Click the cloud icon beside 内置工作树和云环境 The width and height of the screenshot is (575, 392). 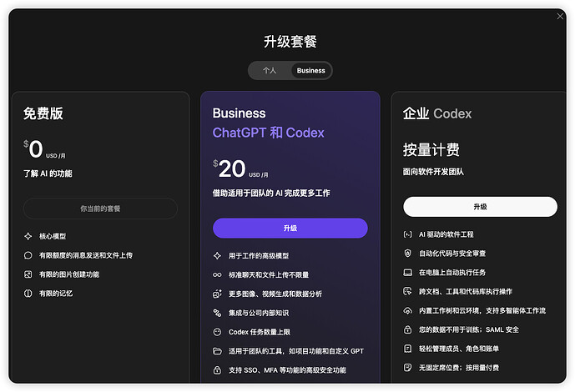[407, 310]
